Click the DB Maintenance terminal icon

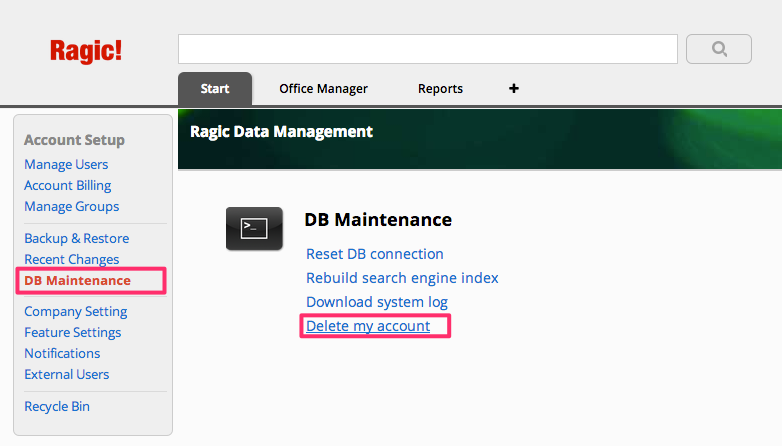(x=254, y=228)
